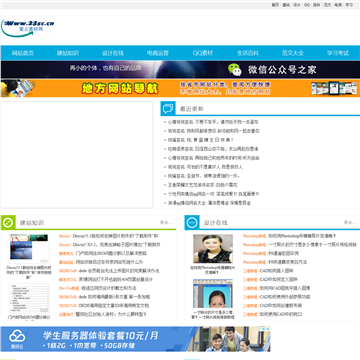Open 电商运营 in navigation bar
This screenshot has height=360, width=360.
[x=158, y=53]
